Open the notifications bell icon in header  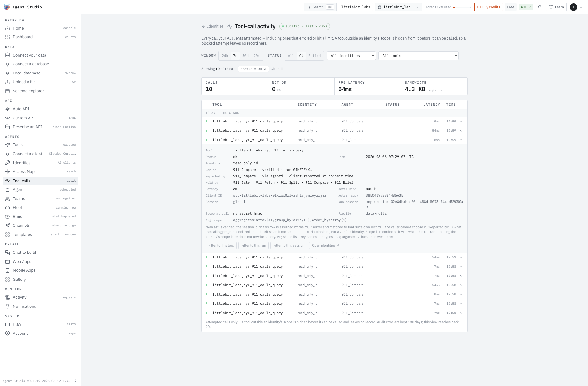click(540, 7)
